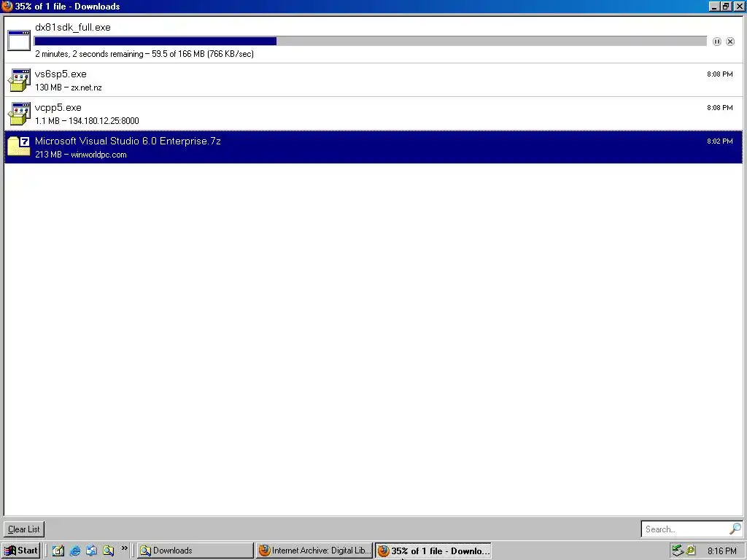Select the vcpp5.exe download row
747x560 pixels.
pyautogui.click(x=373, y=113)
